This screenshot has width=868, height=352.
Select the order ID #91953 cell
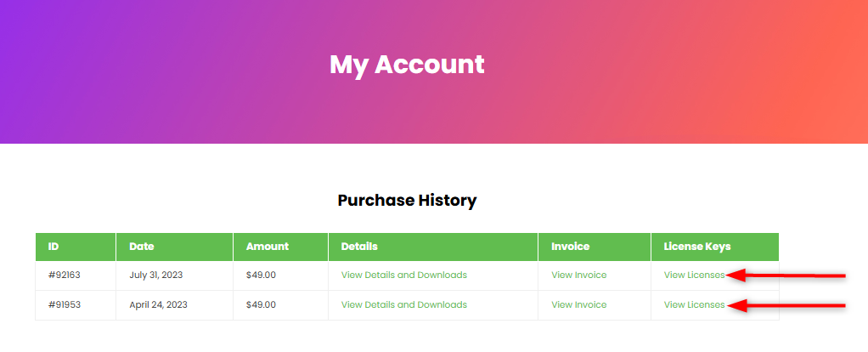click(x=64, y=304)
